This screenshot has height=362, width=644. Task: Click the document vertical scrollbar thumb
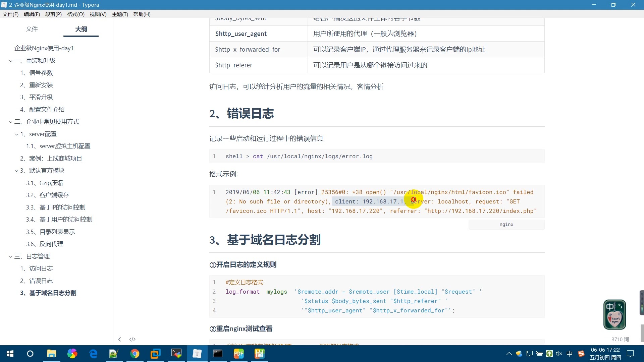click(x=642, y=333)
